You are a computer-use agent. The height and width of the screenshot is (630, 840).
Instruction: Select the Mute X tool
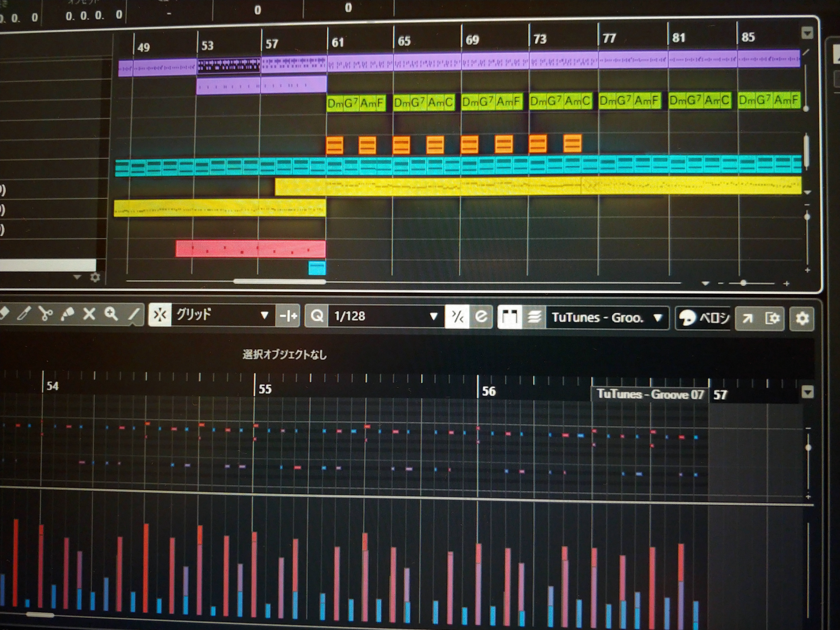(x=89, y=314)
